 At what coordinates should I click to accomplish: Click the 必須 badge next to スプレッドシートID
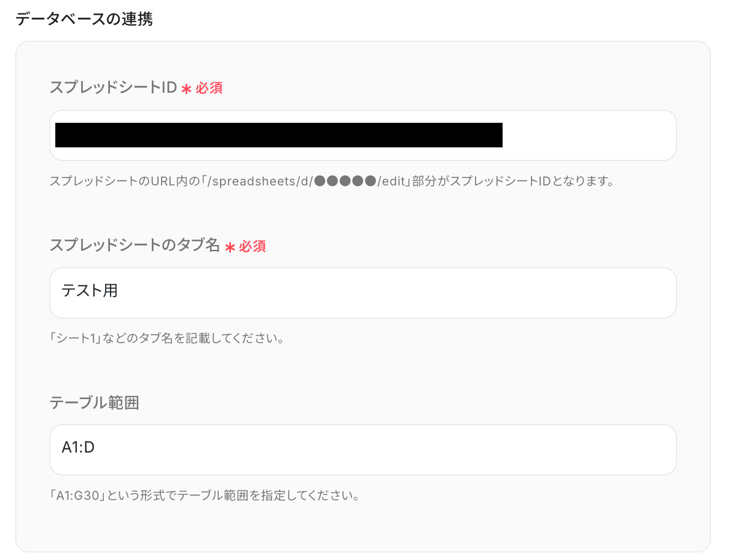point(209,88)
